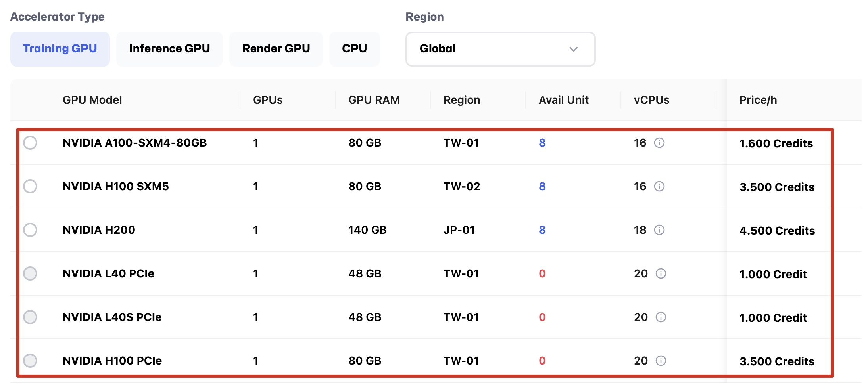This screenshot has width=868, height=390.
Task: Select NVIDIA H200 radio button
Action: click(30, 230)
